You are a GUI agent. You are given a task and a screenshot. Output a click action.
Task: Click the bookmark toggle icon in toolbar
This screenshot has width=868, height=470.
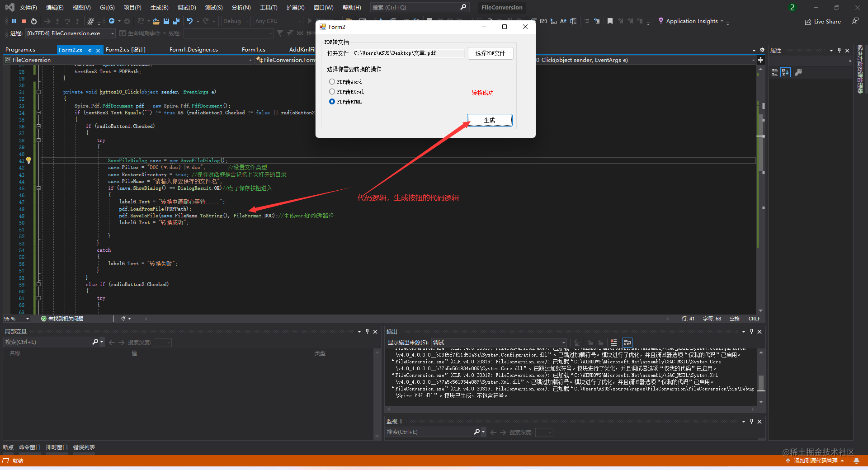[610, 21]
